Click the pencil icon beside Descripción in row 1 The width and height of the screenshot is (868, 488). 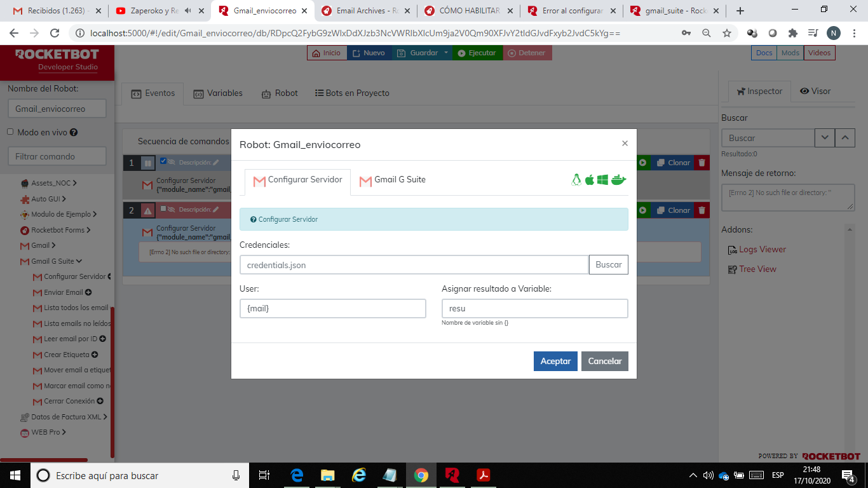point(216,163)
